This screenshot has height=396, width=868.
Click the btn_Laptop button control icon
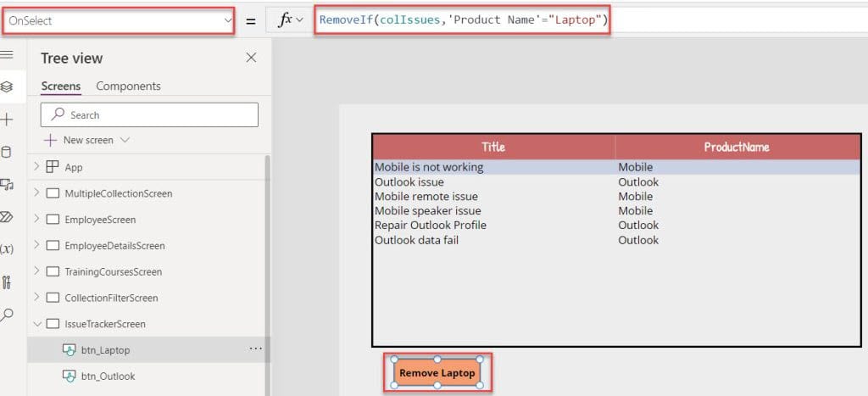click(70, 350)
